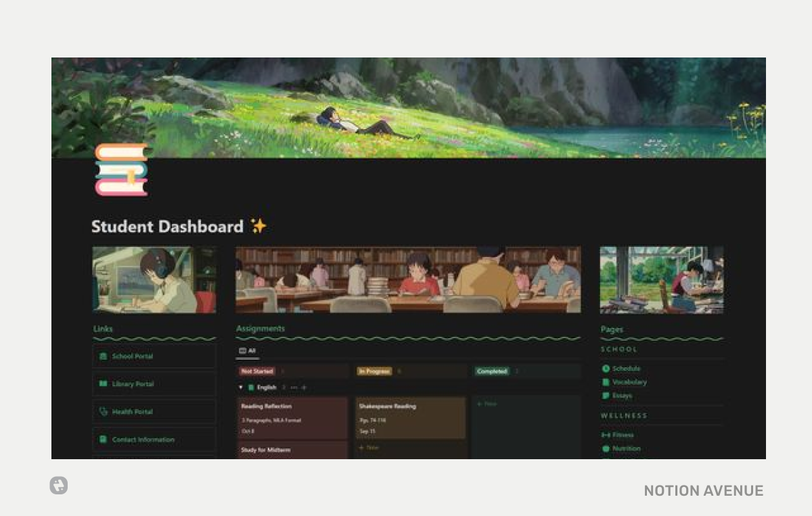Open the Shakespeare Reading card
Screen dimensions: 812x516
(411, 418)
